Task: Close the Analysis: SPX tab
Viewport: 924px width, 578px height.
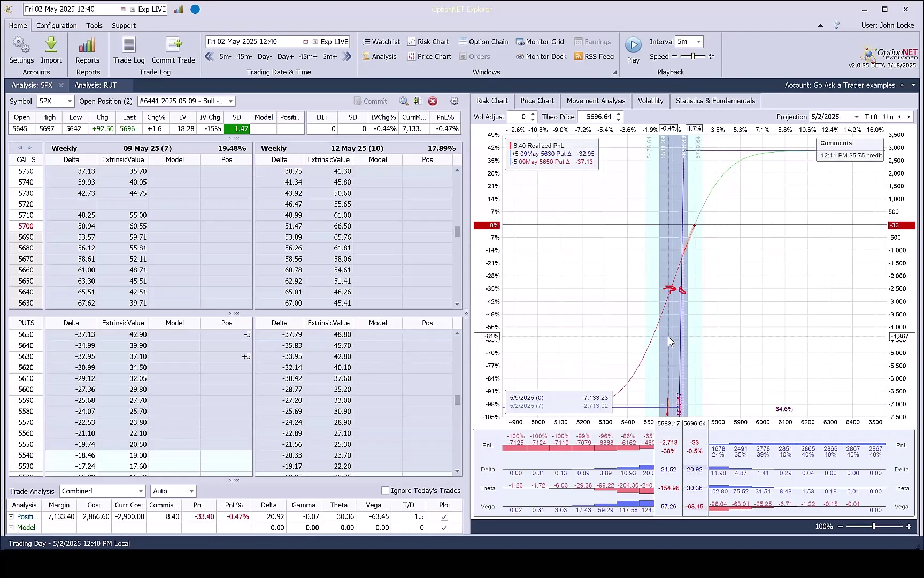Action: click(61, 85)
